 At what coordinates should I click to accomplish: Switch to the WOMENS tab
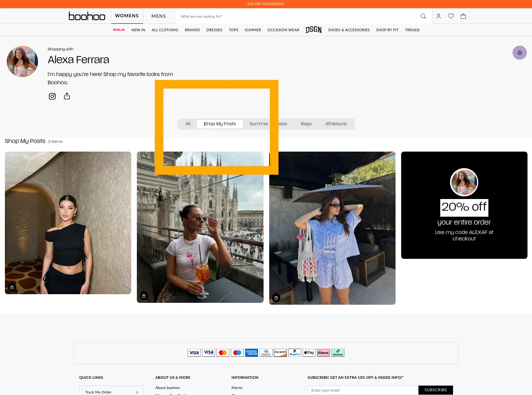(127, 16)
